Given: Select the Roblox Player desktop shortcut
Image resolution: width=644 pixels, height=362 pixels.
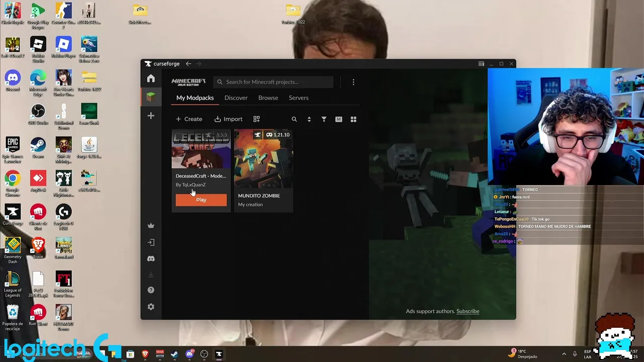Looking at the screenshot, I should click(63, 47).
